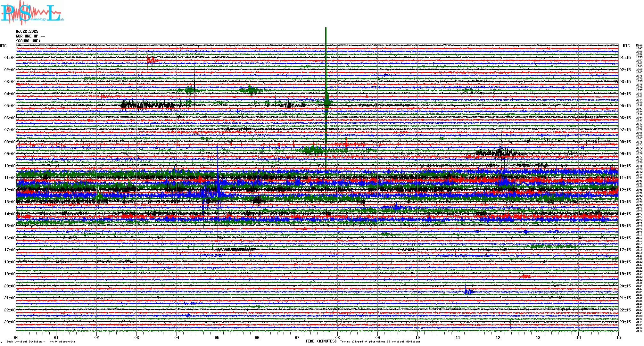Click the Traces clipped footnote text

[x=380, y=342]
